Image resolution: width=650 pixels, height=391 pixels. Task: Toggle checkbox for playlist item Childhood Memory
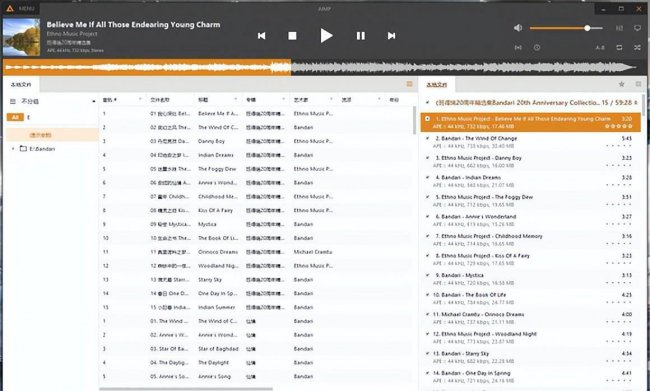[x=427, y=236]
